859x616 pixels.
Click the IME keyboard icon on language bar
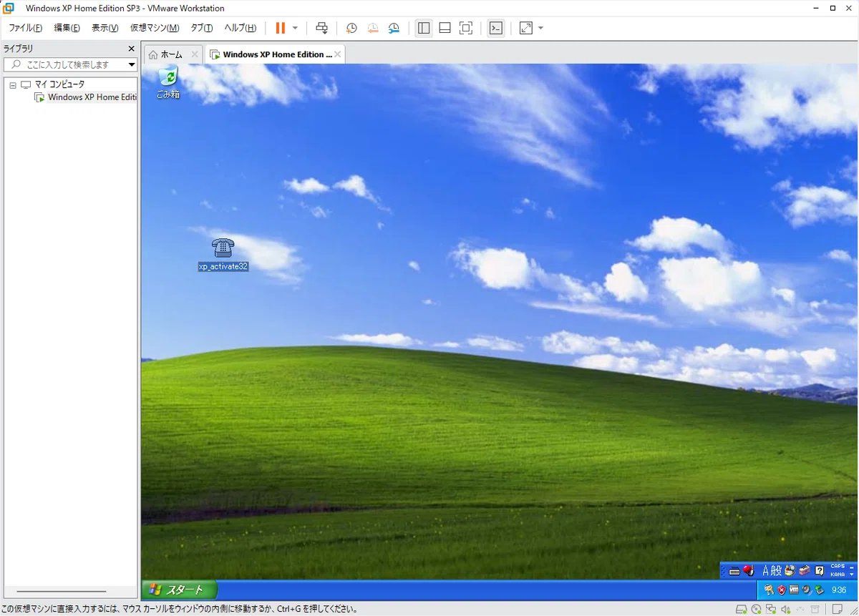(x=734, y=571)
